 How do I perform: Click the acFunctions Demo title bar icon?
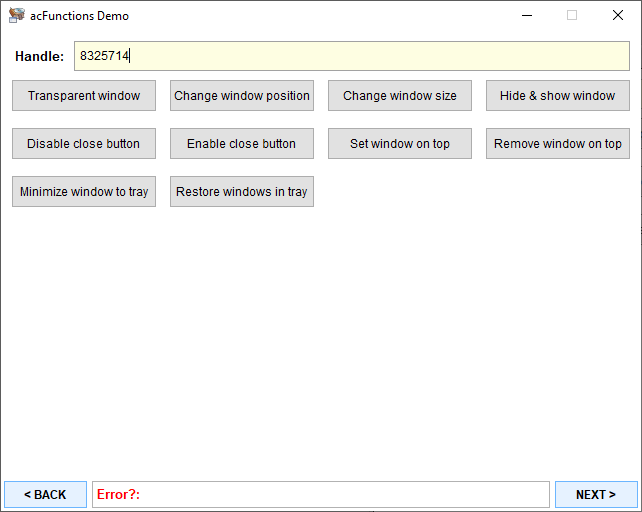click(16, 16)
